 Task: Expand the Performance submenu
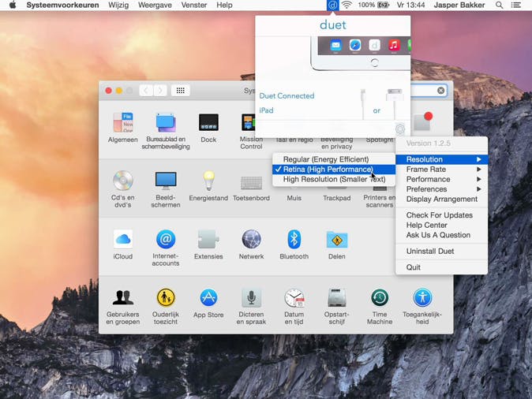[442, 179]
